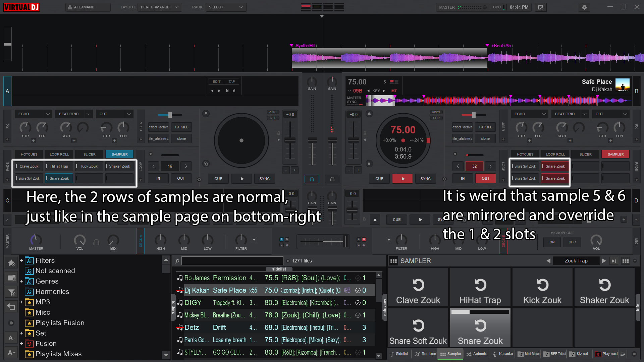The width and height of the screenshot is (644, 362).
Task: Go to next sampler bank
Action: 604,261
